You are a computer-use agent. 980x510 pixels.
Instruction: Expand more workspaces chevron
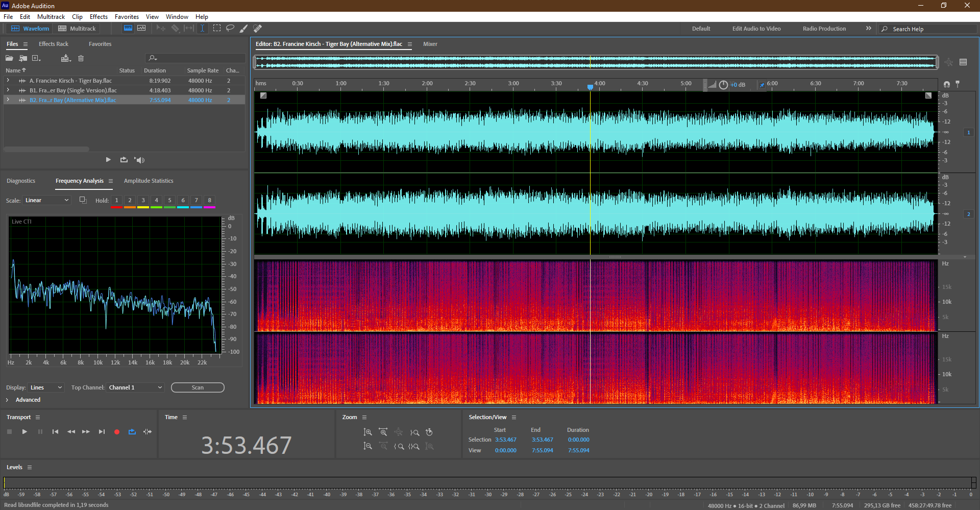pos(868,29)
